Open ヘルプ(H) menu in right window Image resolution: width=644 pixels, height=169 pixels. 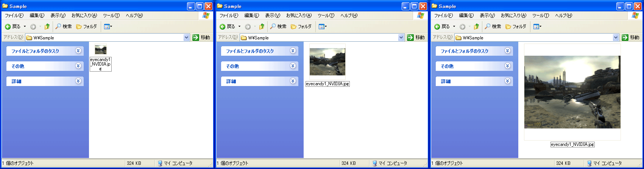tap(563, 16)
